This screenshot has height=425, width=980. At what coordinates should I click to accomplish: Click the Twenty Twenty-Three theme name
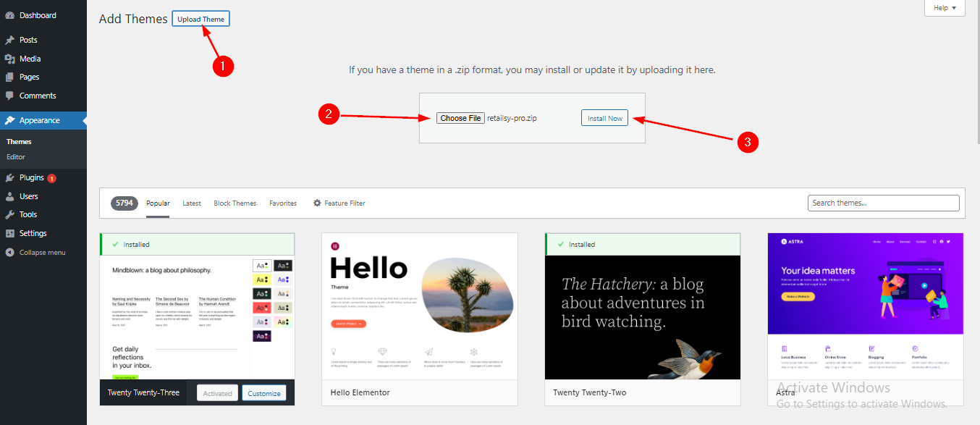click(x=143, y=392)
